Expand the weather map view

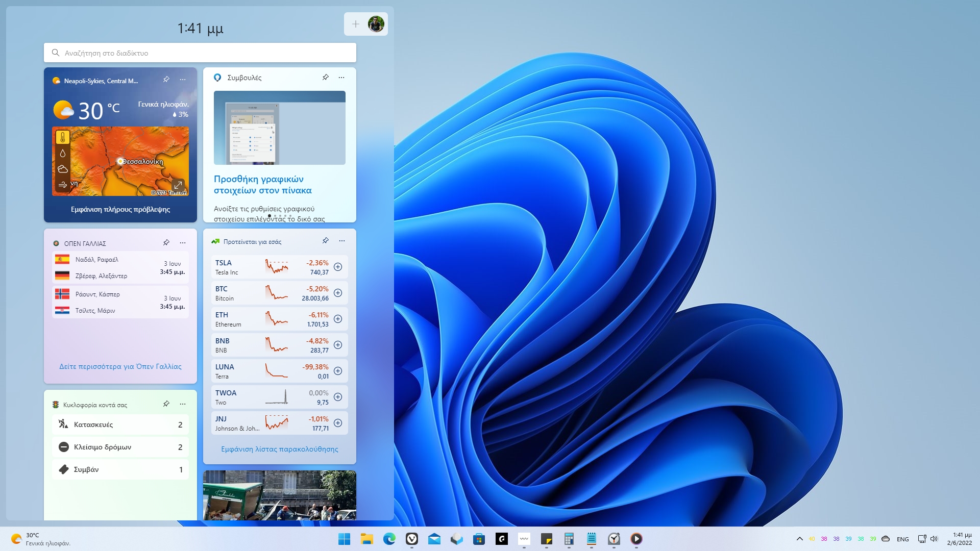click(x=178, y=185)
